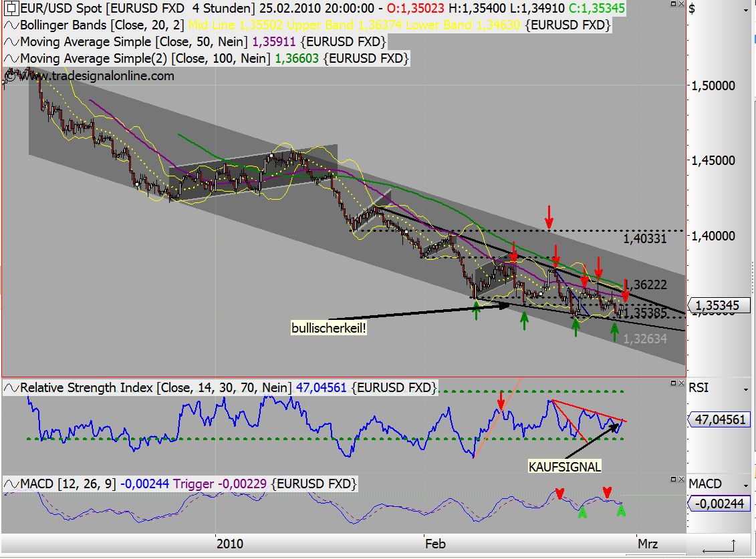This screenshot has height=559, width=756.
Task: Click the line icon beside Moving Average Simple 50
Action: coord(11,42)
